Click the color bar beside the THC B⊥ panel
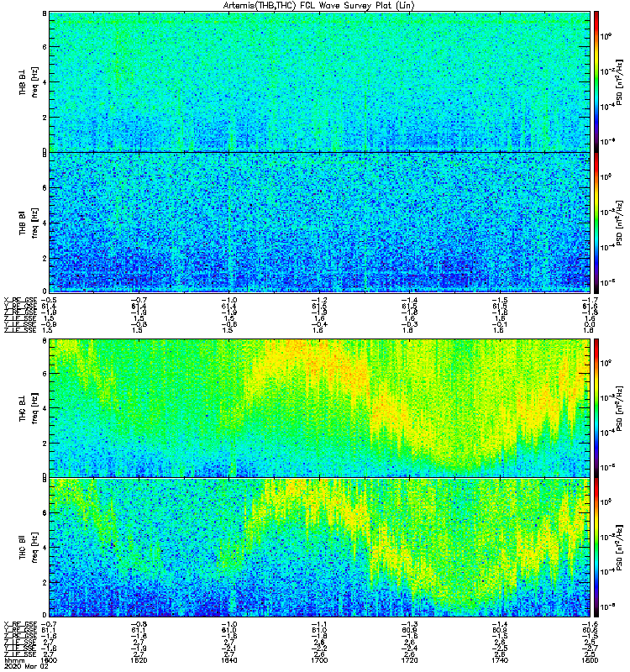This screenshot has height=672, width=630. 596,407
